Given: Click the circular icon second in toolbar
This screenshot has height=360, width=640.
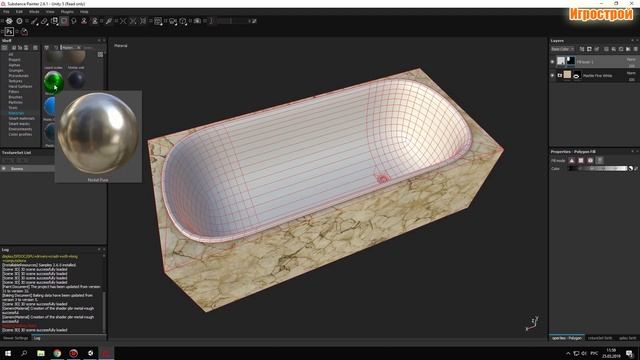Looking at the screenshot, I should click(x=19, y=21).
